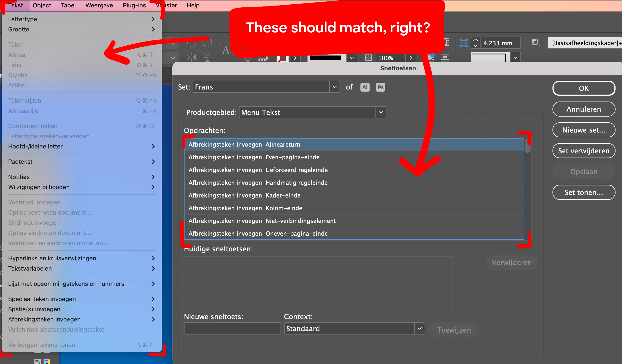This screenshot has height=364, width=622.
Task: Expand the stroke style dropdown arrow
Action: point(351,58)
